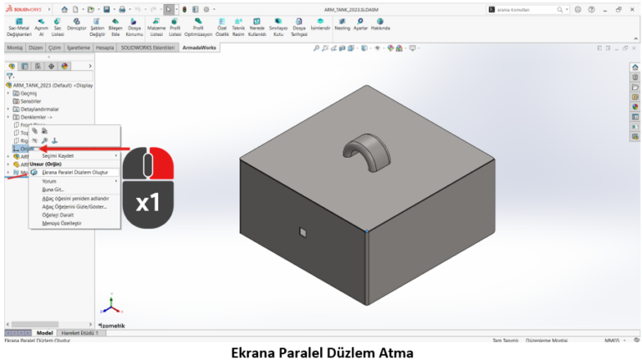
Task: Switch to the SOLIDWORKS Eklentileri tab
Action: tap(147, 48)
